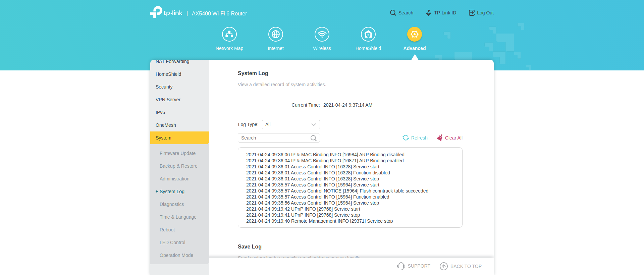Go to Firmware Update page
This screenshot has width=644, height=275.
click(x=177, y=153)
